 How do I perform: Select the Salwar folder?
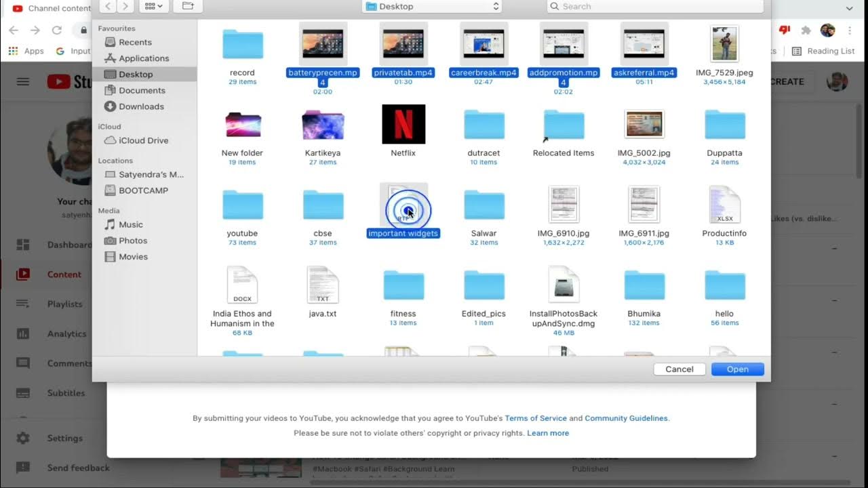click(484, 205)
